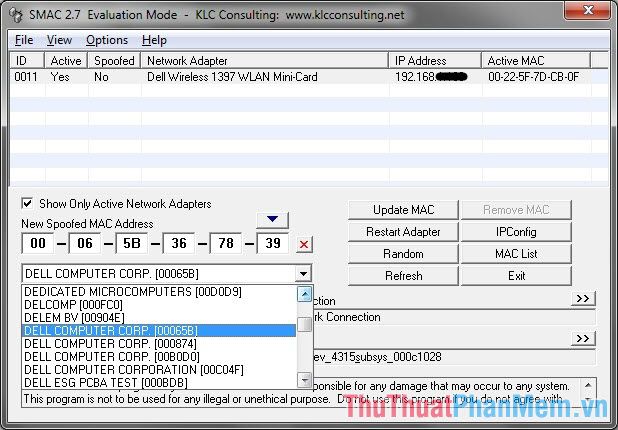Viewport: 618px width, 430px height.
Task: Click the Exit button
Action: (516, 276)
